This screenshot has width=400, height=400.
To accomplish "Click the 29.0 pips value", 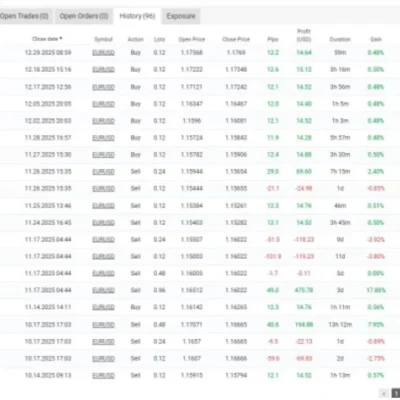I will click(x=273, y=172).
